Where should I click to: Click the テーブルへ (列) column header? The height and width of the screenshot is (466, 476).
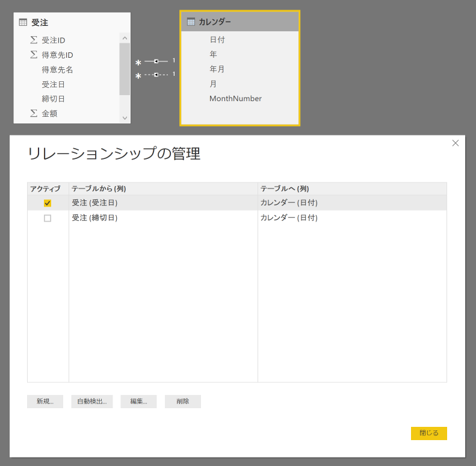pyautogui.click(x=352, y=188)
